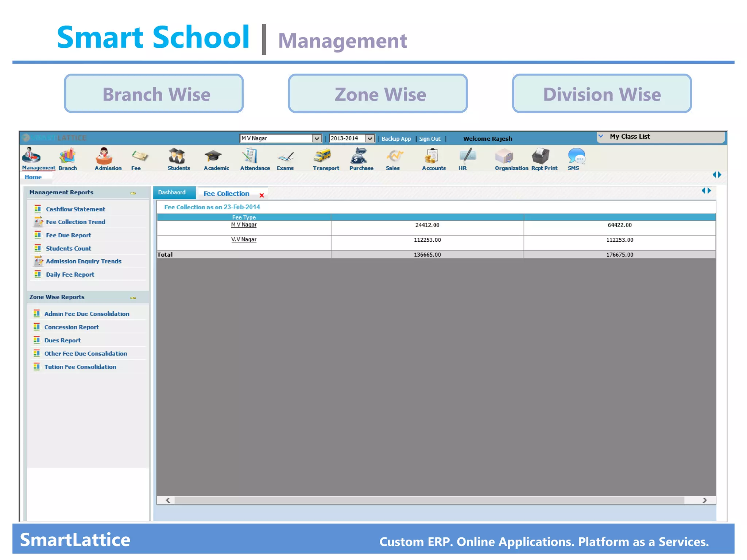Screen dimensions: 747x560
Task: Open the Sales module icon
Action: (x=395, y=156)
